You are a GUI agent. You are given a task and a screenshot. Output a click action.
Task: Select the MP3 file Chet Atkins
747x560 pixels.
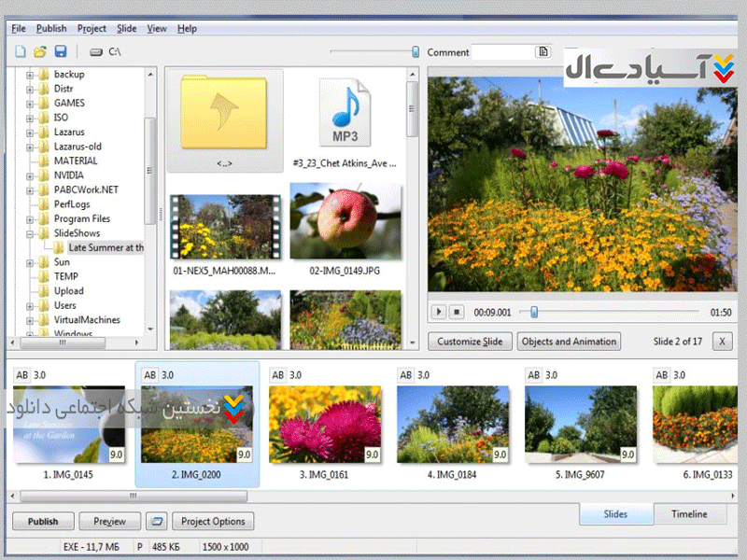click(345, 119)
